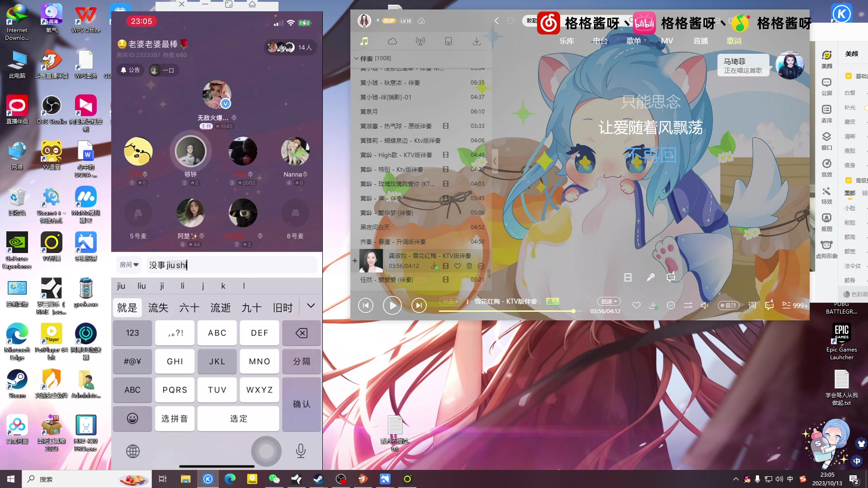868x488 pixels.
Task: Select the 面部 tab in beauty panel
Action: click(x=850, y=193)
